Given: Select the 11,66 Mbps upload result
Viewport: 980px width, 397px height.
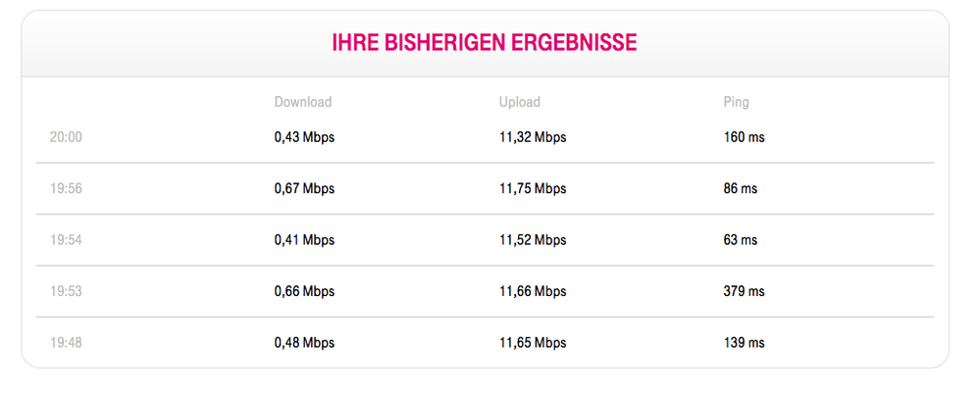Looking at the screenshot, I should point(533,291).
